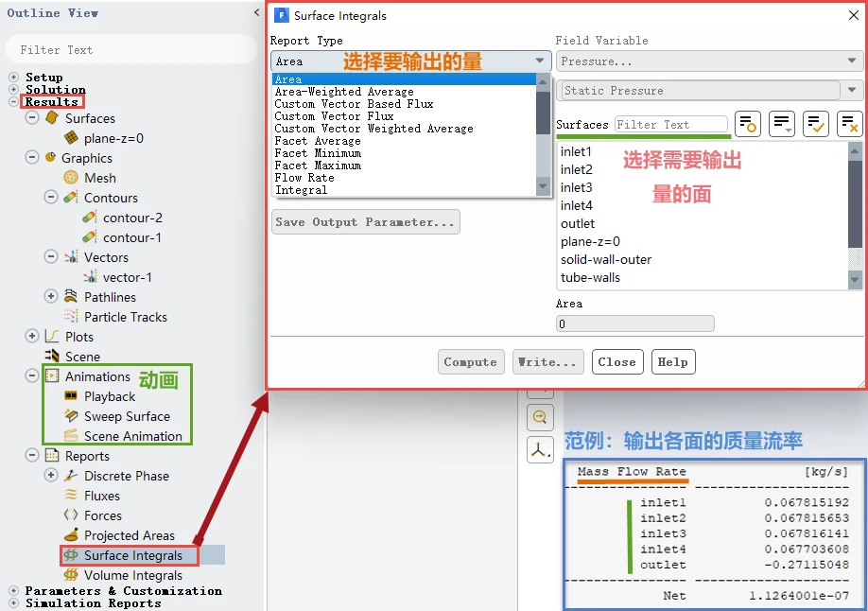Click the Sweep Surface icon
Viewport: 868px width, 611px height.
click(71, 415)
